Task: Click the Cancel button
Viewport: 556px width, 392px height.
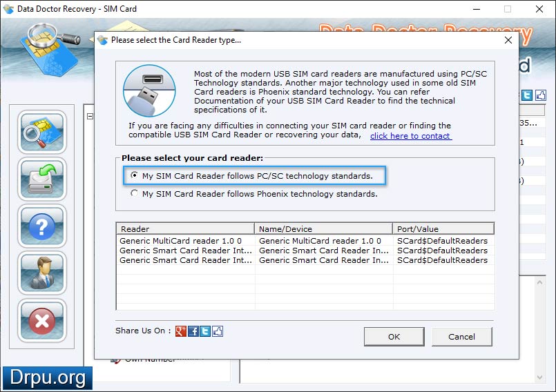Action: point(461,337)
